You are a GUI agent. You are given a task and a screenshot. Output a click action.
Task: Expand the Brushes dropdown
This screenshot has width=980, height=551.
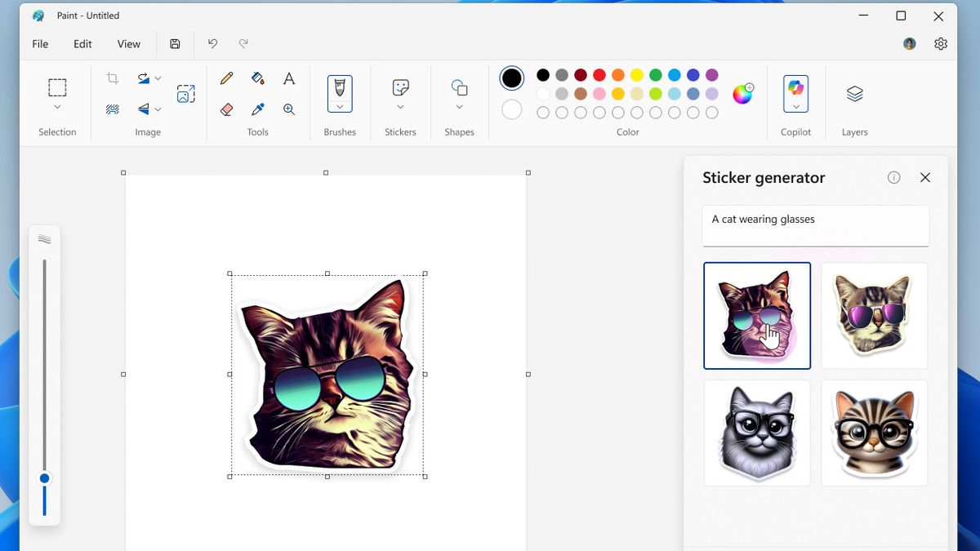tap(340, 107)
